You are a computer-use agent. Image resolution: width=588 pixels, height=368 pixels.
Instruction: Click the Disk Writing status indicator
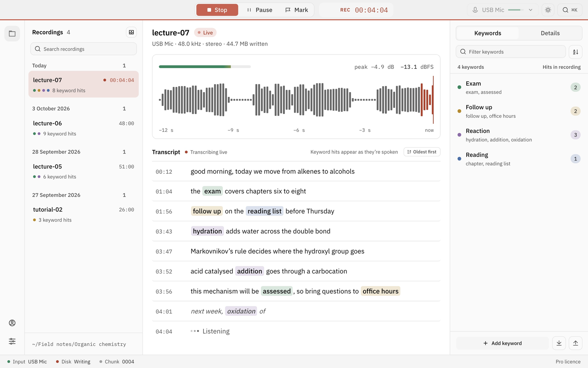(x=73, y=362)
